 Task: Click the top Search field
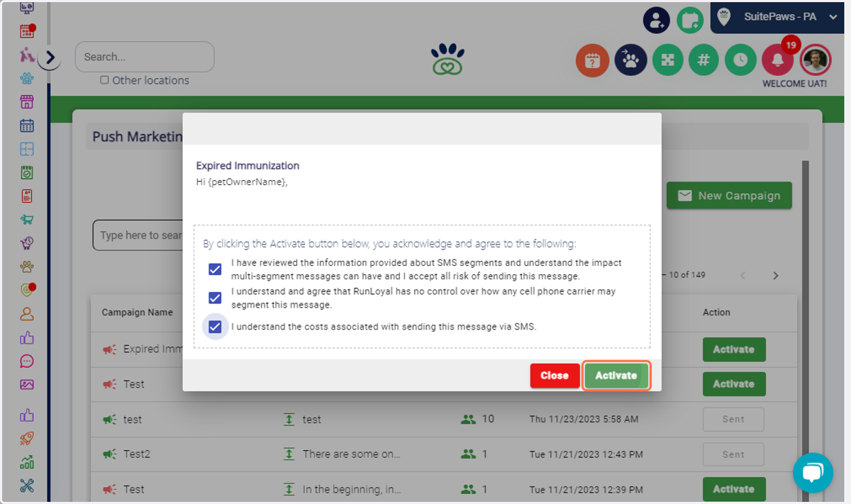(x=145, y=57)
